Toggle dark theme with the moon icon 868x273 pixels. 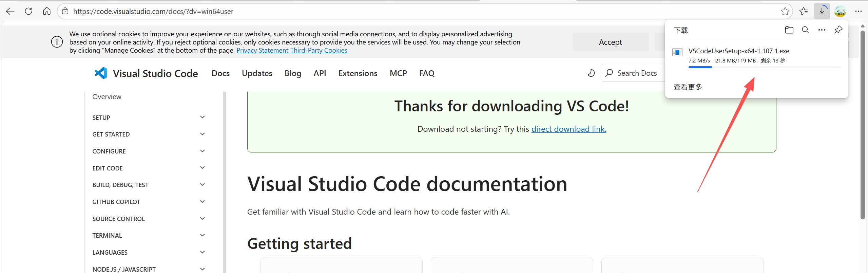click(x=591, y=73)
